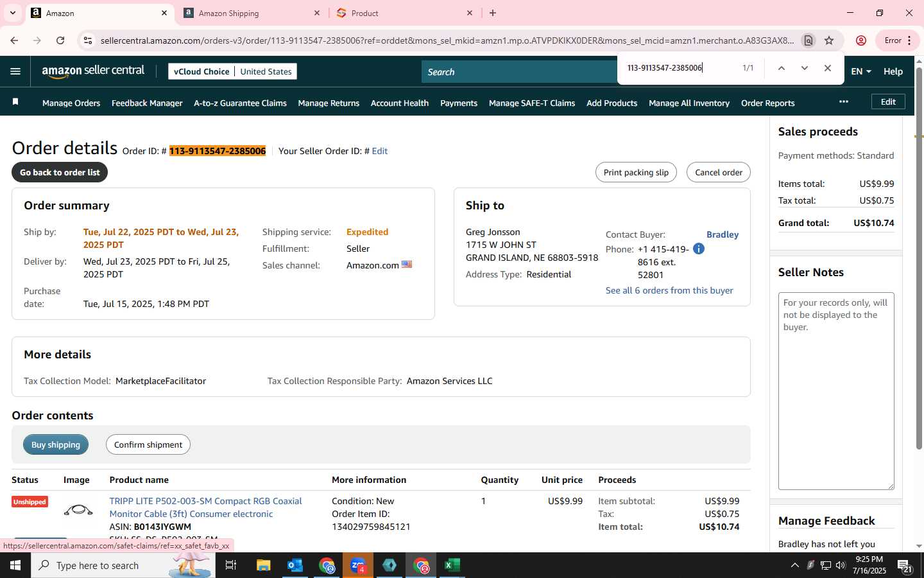Open Outlook from the taskbar
Viewport: 924px width, 578px height.
click(295, 565)
